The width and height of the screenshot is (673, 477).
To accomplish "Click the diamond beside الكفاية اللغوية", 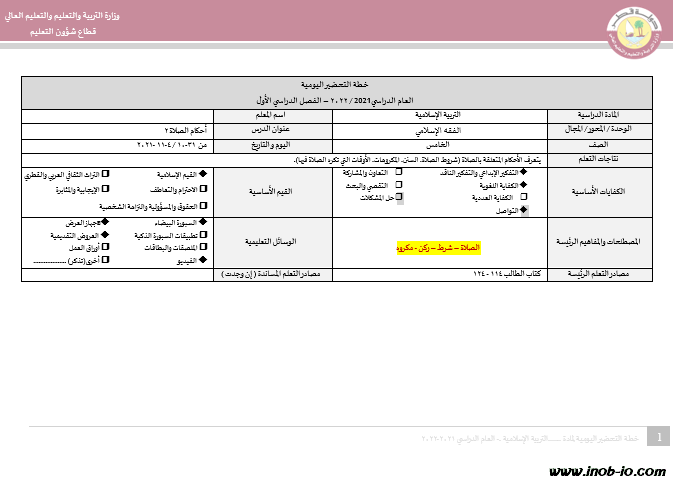I will pyautogui.click(x=522, y=185).
